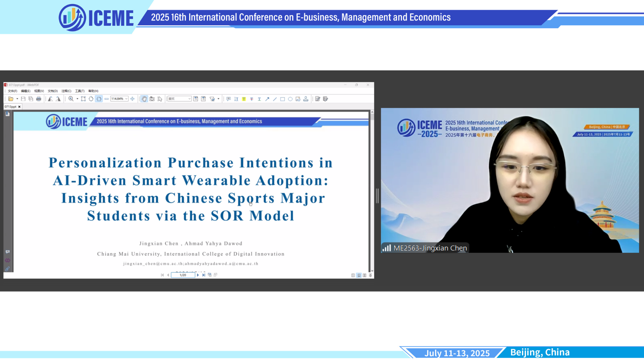Select the Highlight text tool
Image resolution: width=644 pixels, height=362 pixels.
coord(244,99)
